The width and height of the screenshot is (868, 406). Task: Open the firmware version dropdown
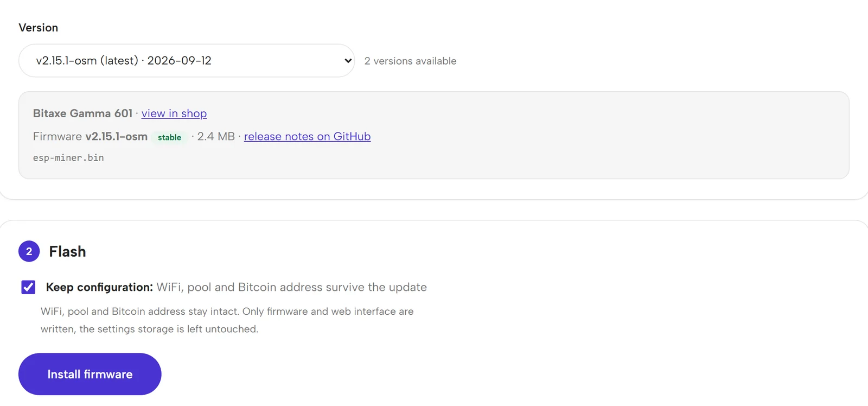pyautogui.click(x=187, y=60)
